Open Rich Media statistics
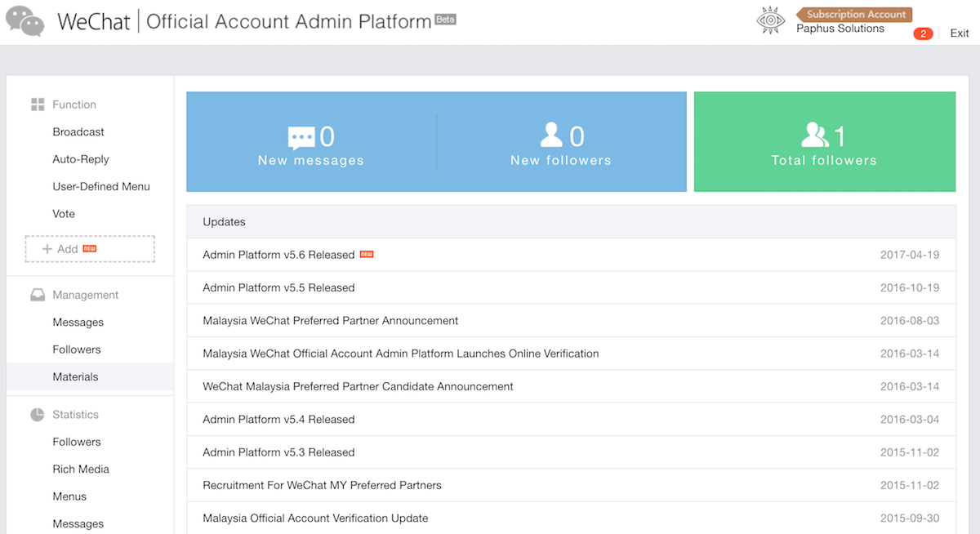This screenshot has height=534, width=980. coord(81,469)
